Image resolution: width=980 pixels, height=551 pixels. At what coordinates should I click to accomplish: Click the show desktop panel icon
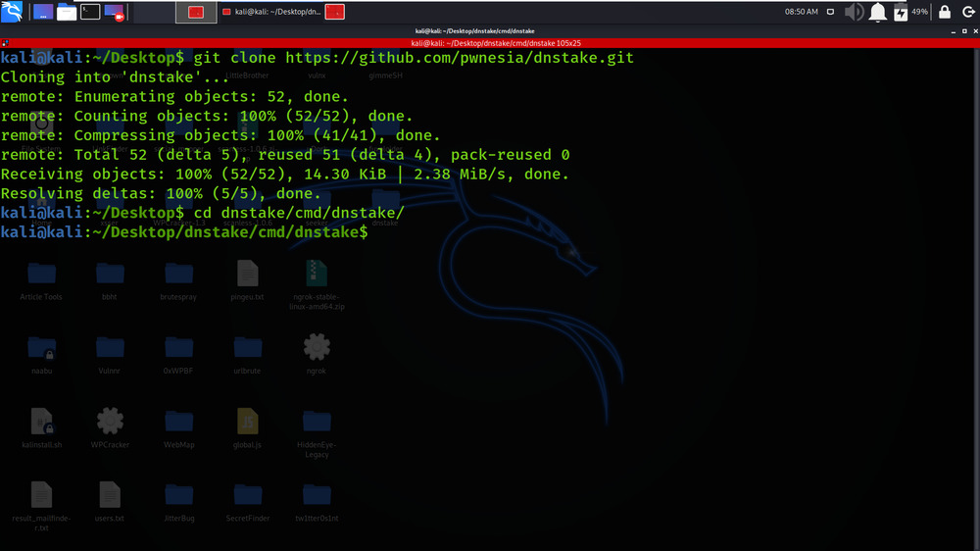pos(42,12)
